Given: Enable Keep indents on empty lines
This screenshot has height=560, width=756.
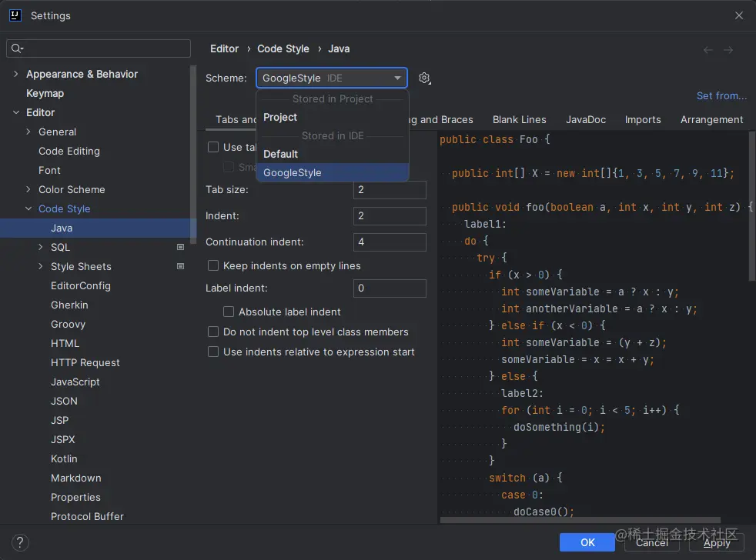Looking at the screenshot, I should 213,265.
